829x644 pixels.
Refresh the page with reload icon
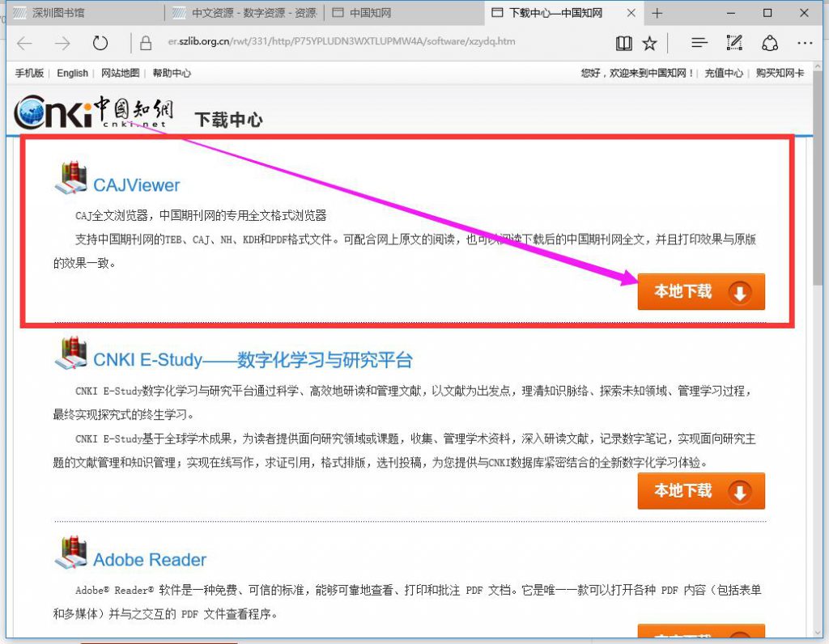tap(100, 43)
